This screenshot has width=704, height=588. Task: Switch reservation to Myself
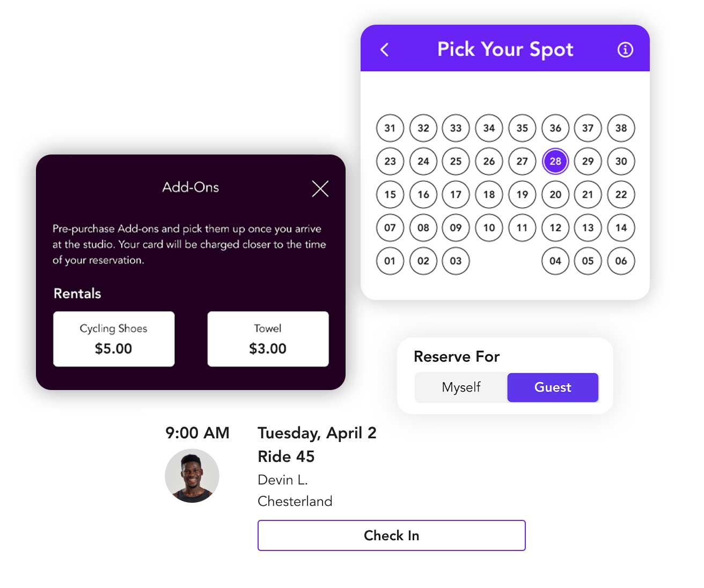[461, 387]
